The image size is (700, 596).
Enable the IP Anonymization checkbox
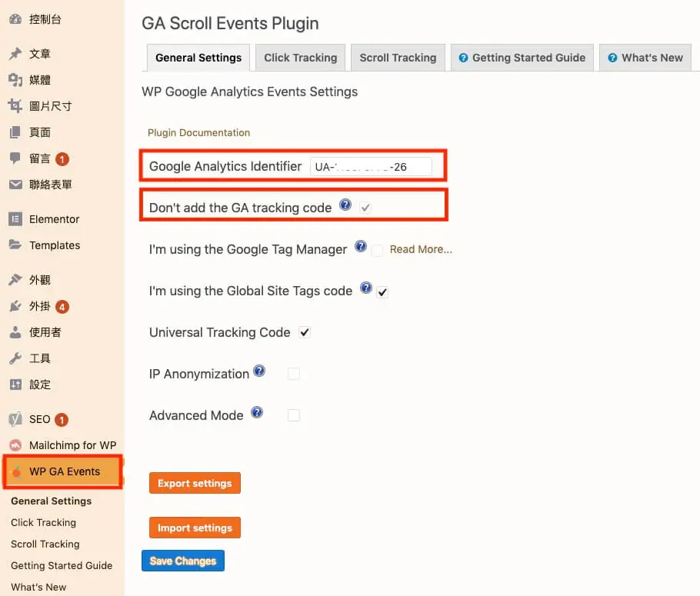tap(294, 374)
